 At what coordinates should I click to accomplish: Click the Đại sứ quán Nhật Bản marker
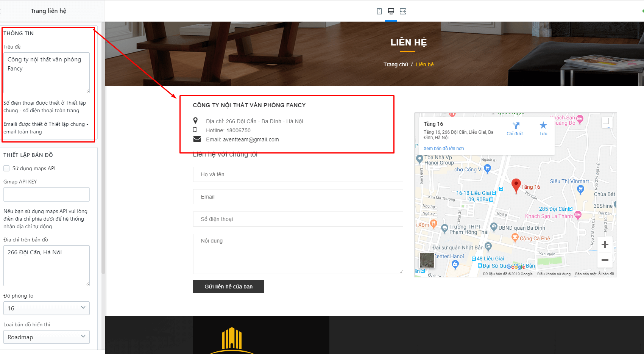tap(488, 247)
